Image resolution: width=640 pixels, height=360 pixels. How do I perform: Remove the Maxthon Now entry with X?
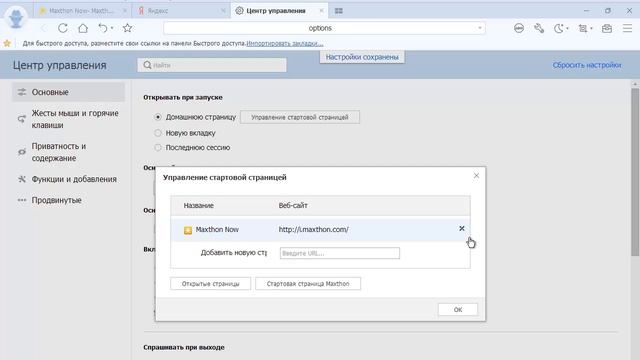click(x=462, y=229)
